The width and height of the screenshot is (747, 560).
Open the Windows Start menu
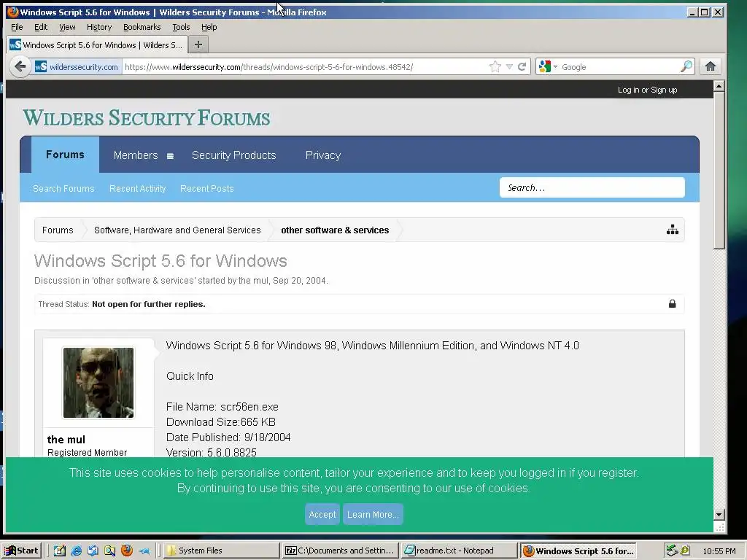click(22, 551)
